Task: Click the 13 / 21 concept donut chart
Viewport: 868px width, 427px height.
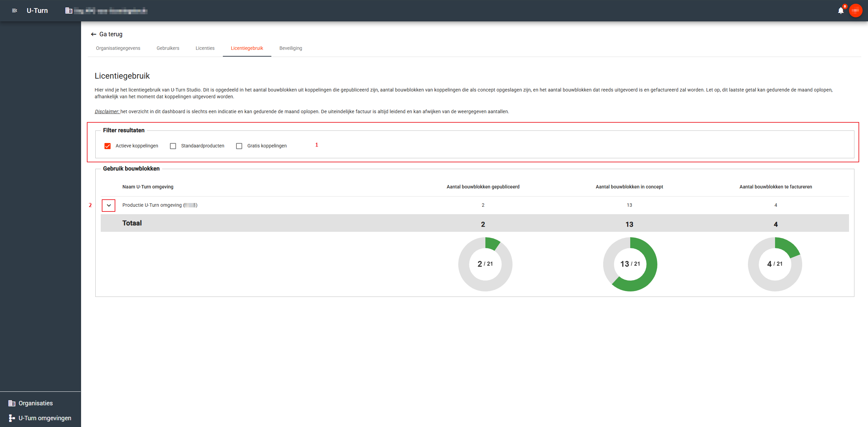Action: point(630,264)
